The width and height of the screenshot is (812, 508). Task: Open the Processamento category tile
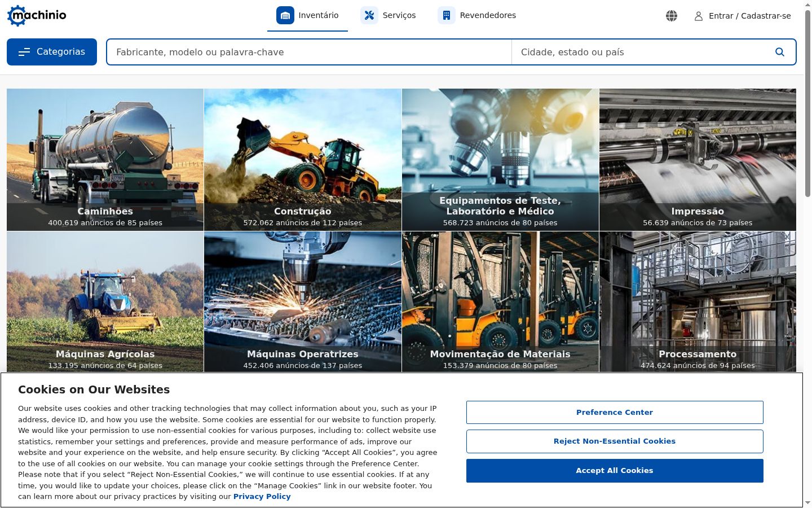coord(698,301)
